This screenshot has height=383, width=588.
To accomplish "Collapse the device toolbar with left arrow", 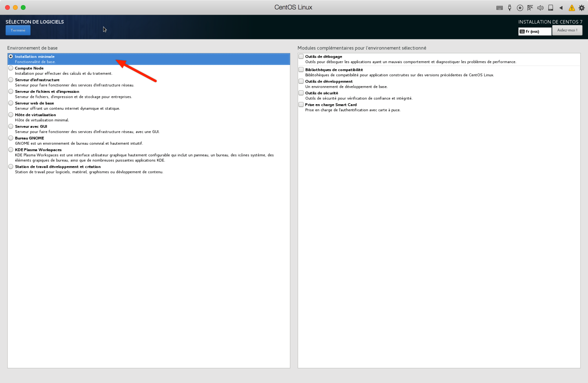I will [x=561, y=8].
